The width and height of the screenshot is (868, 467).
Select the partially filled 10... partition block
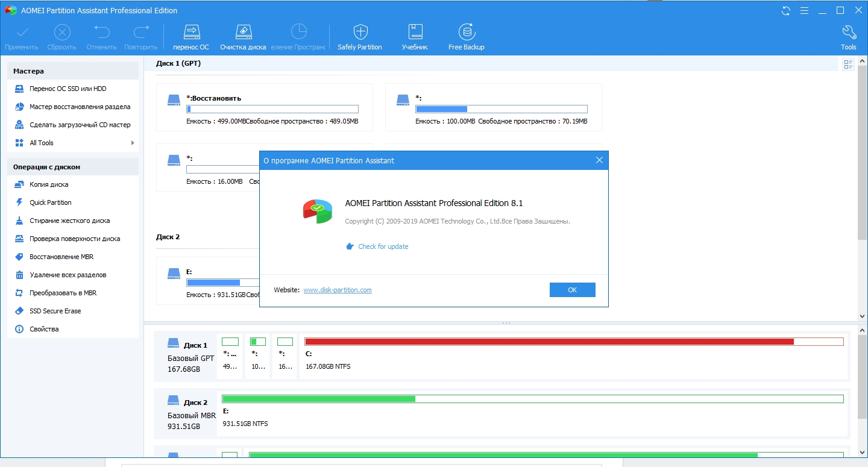257,356
